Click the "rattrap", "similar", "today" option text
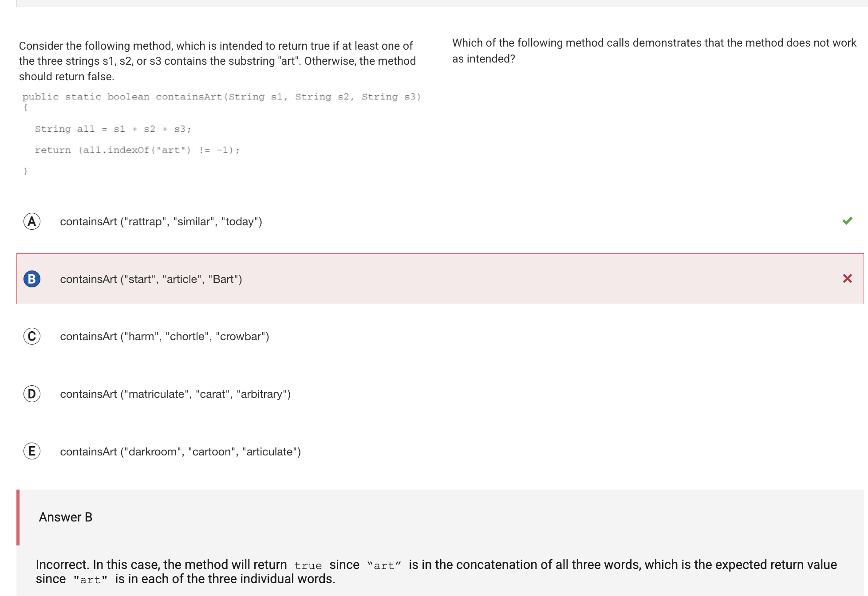 click(161, 222)
